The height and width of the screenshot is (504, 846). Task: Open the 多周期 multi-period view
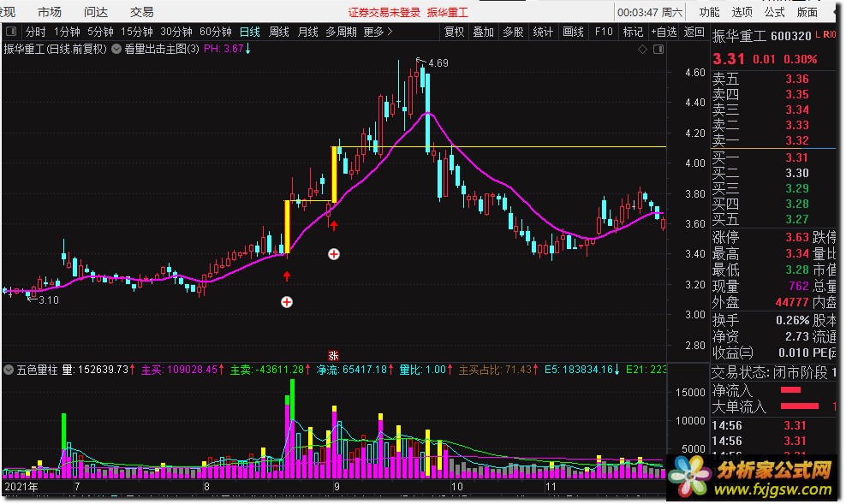pyautogui.click(x=341, y=32)
